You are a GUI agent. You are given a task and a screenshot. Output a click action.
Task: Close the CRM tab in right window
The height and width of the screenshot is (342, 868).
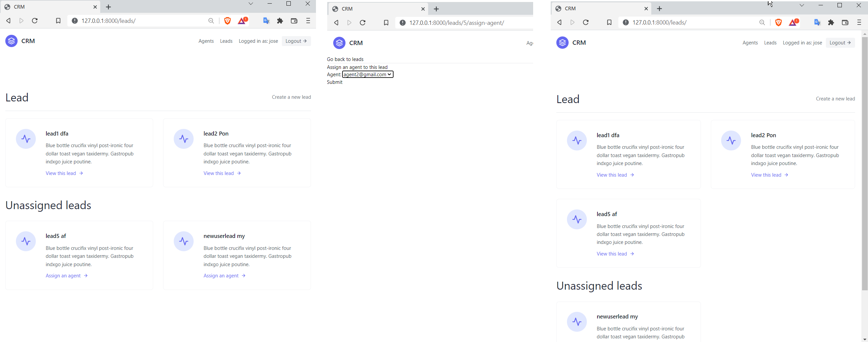(646, 8)
